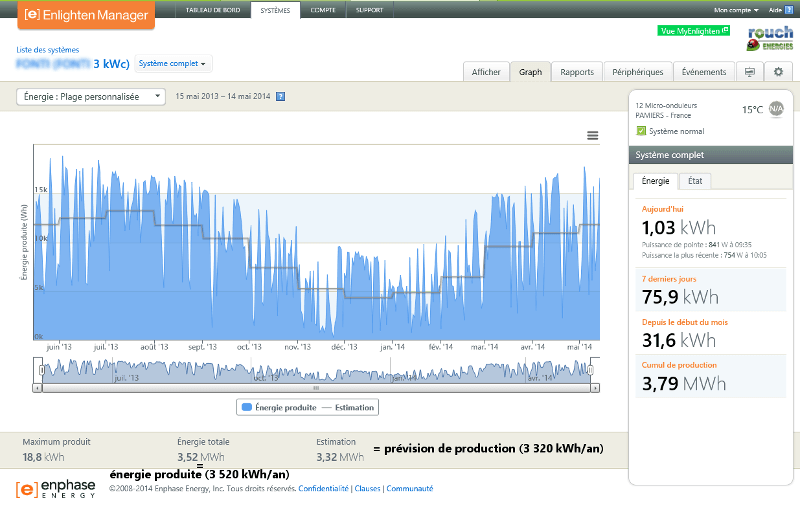Toggle the Système normal green checkbox
The height and width of the screenshot is (512, 800).
click(641, 131)
